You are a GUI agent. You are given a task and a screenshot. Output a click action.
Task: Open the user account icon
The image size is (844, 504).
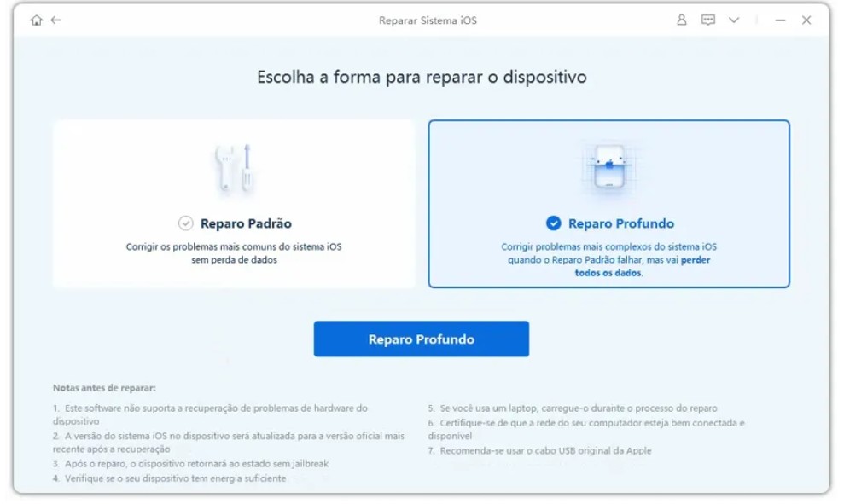[x=681, y=20]
